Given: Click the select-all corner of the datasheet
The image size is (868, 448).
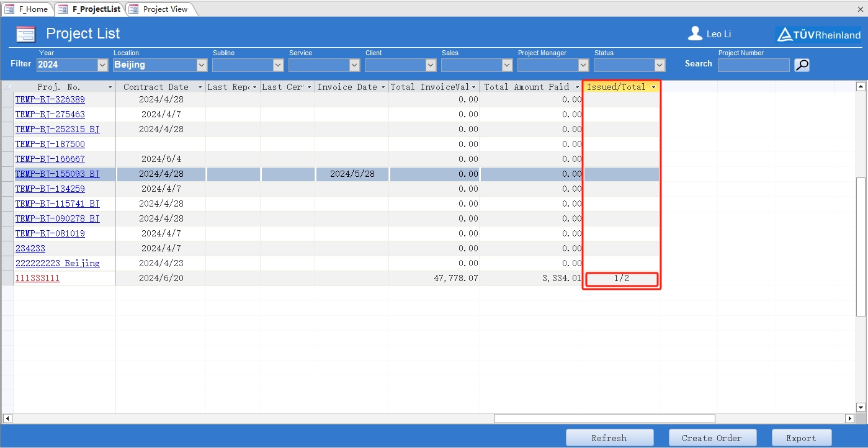Looking at the screenshot, I should coord(7,87).
